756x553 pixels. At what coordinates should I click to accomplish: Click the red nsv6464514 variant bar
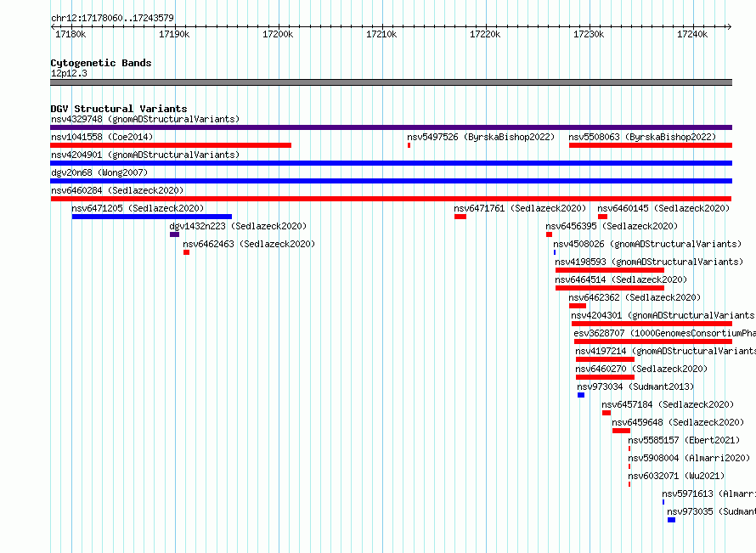coord(609,288)
